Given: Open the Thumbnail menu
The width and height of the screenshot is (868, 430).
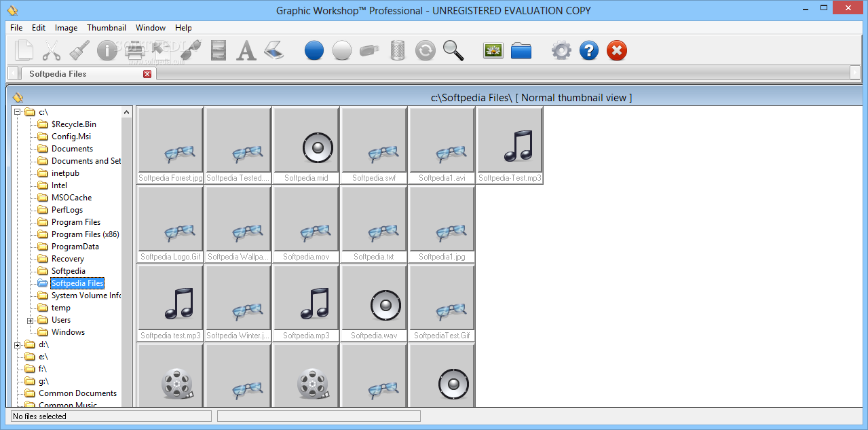Looking at the screenshot, I should 107,28.
